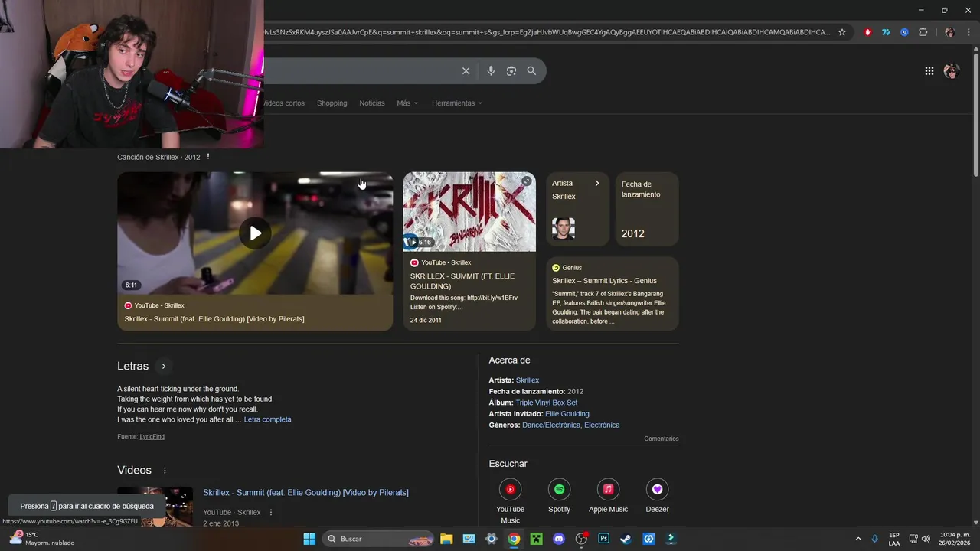The height and width of the screenshot is (551, 980).
Task: Click the browser address bar URL
Action: (x=547, y=32)
